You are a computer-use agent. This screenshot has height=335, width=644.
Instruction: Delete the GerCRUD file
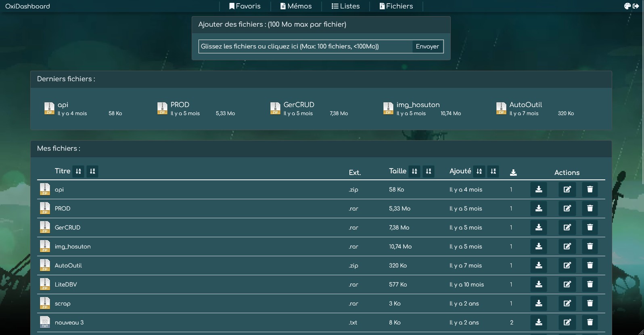tap(590, 228)
